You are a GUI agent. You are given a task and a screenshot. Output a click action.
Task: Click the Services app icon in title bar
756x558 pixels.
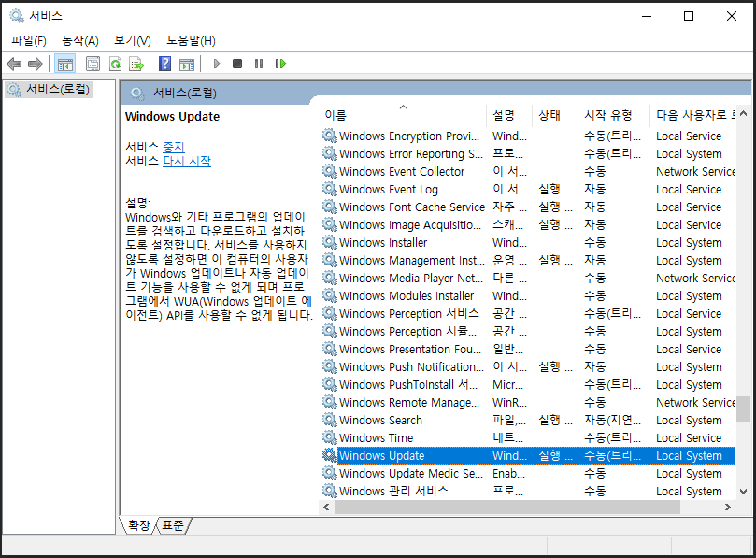point(17,16)
